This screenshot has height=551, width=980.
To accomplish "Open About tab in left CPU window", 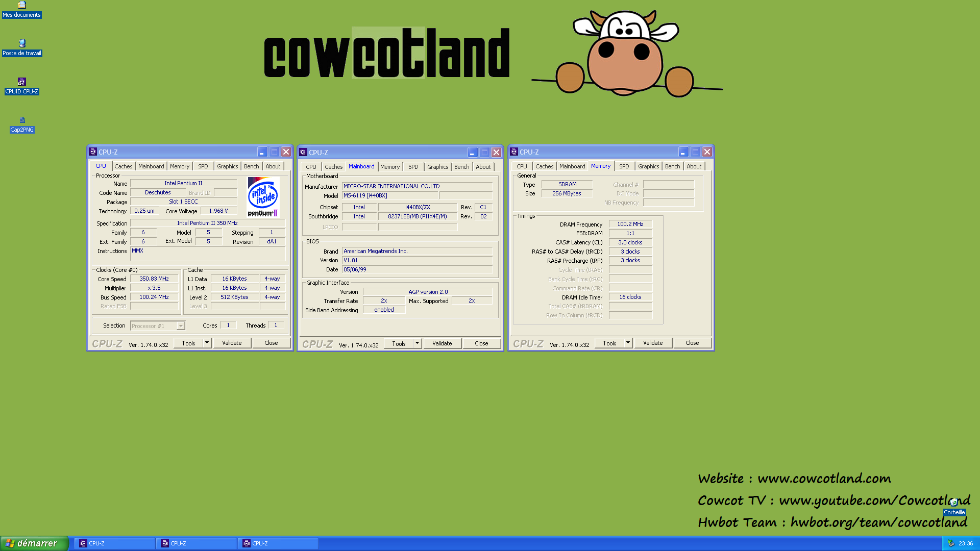I will [x=273, y=166].
